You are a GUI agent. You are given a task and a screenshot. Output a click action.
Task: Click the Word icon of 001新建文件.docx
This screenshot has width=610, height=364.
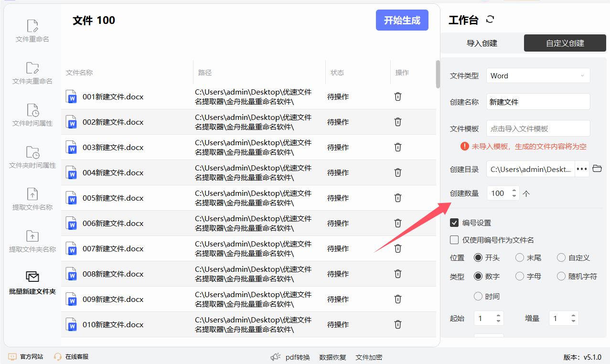(x=71, y=96)
